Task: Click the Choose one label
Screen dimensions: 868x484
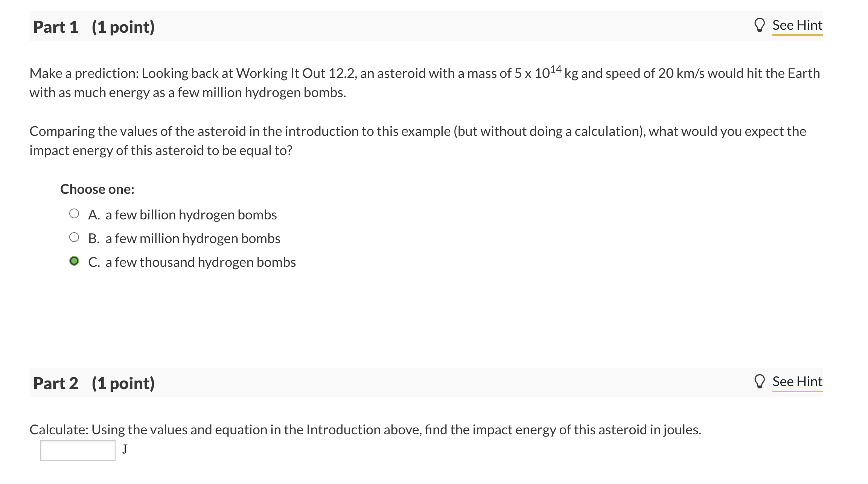Action: click(97, 189)
